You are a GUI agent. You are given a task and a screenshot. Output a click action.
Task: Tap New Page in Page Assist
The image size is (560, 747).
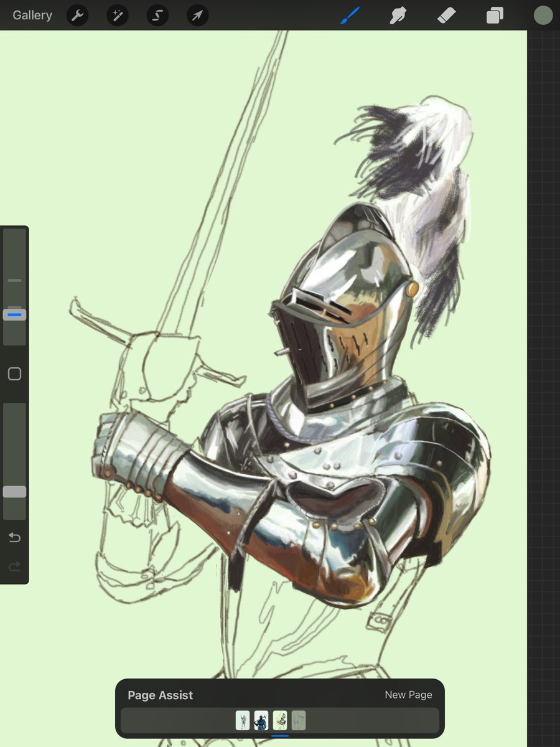pos(408,695)
